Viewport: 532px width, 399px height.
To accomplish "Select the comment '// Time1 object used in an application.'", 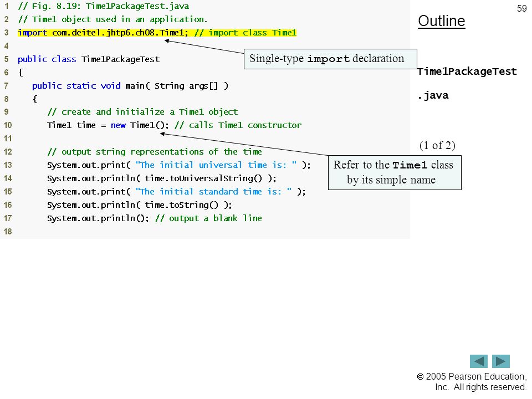I will tap(112, 19).
